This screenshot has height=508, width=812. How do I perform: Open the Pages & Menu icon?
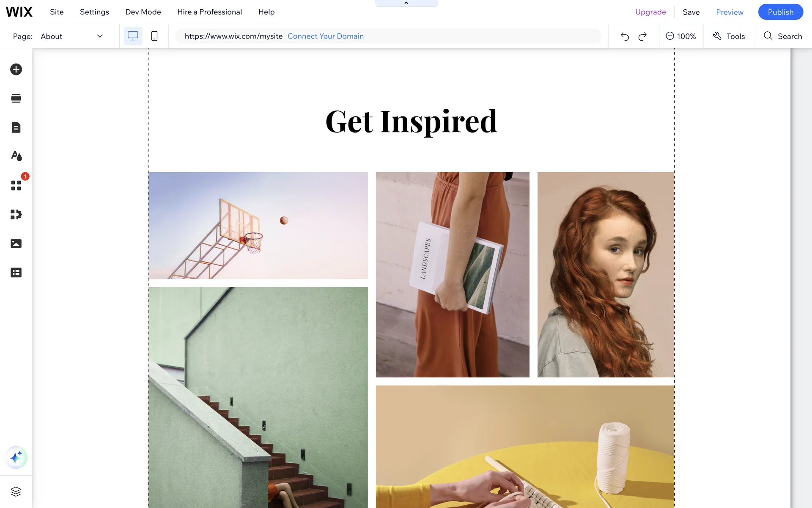(16, 127)
